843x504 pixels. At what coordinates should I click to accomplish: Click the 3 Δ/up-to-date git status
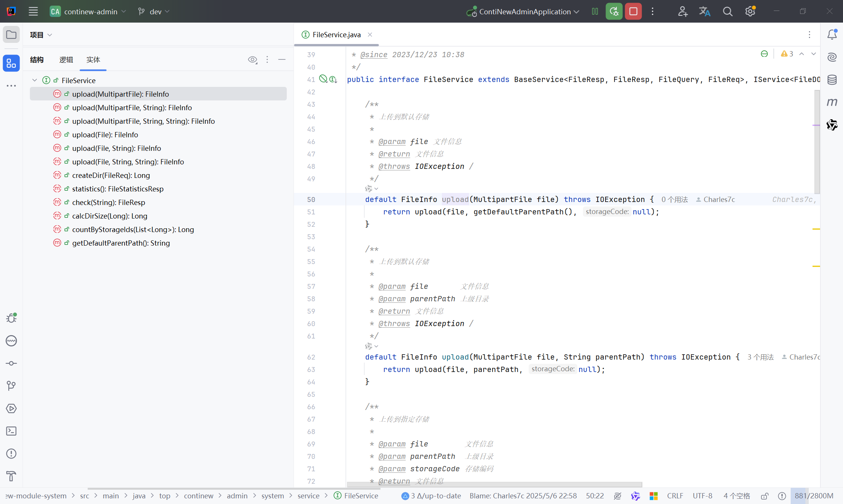click(431, 496)
